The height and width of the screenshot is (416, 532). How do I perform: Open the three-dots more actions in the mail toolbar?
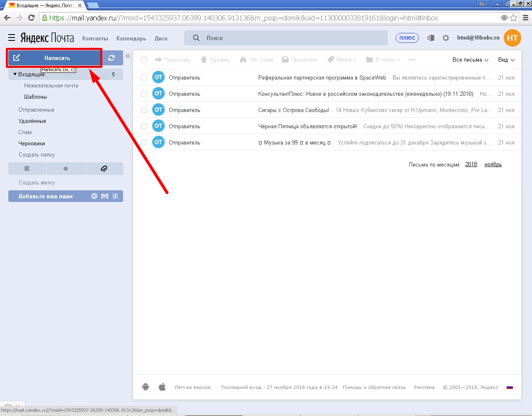coord(412,60)
